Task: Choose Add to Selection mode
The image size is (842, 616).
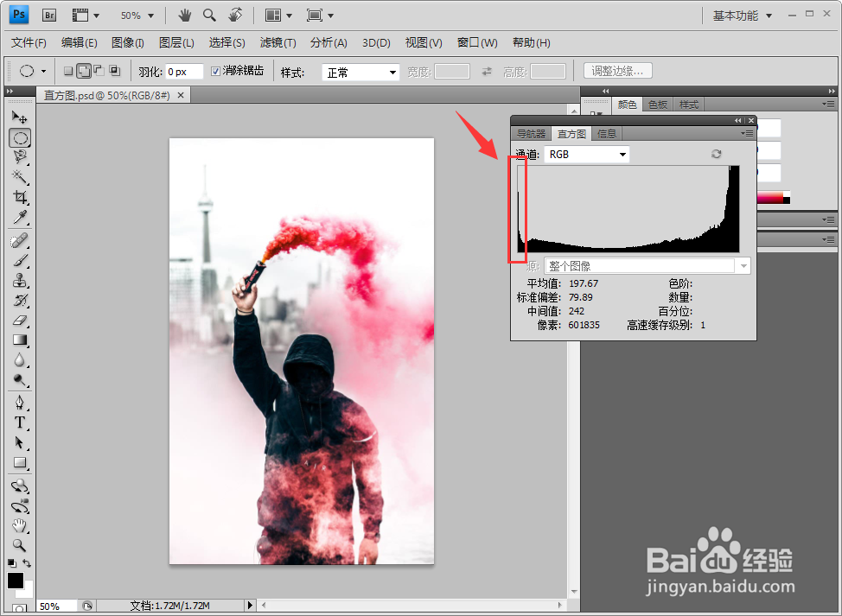Action: click(84, 70)
